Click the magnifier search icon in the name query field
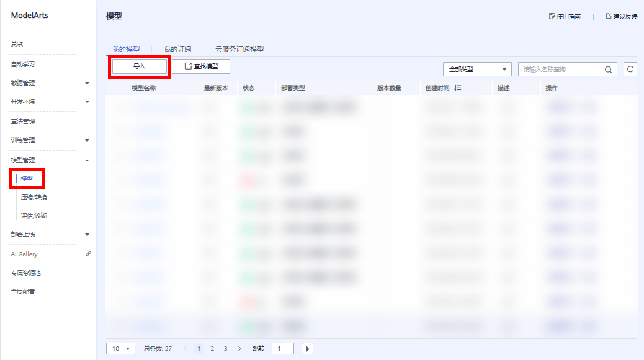644x360 pixels. click(607, 69)
